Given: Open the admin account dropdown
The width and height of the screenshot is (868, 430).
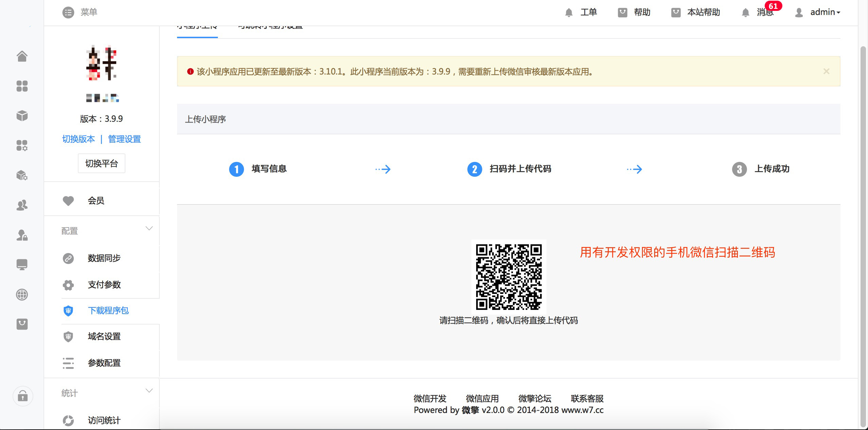Looking at the screenshot, I should 825,12.
